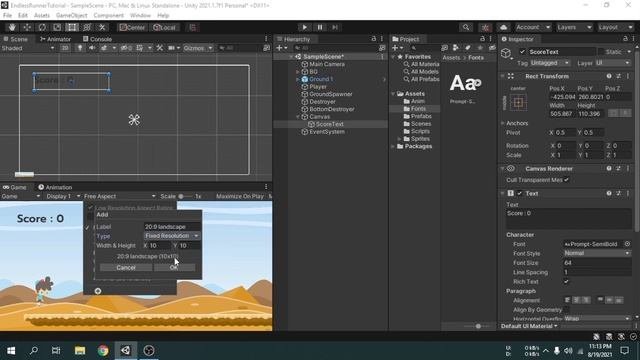Open Free Aspect dropdown
This screenshot has width=640, height=360.
point(120,196)
